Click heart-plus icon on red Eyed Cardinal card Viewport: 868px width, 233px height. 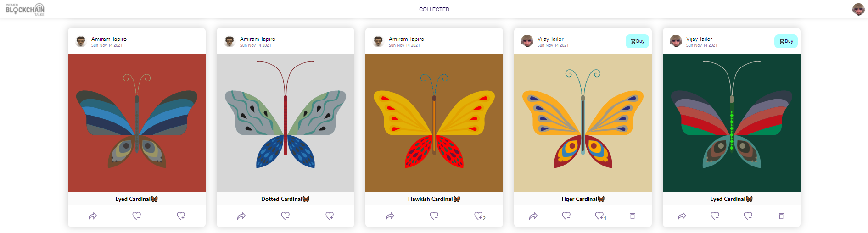click(x=181, y=216)
